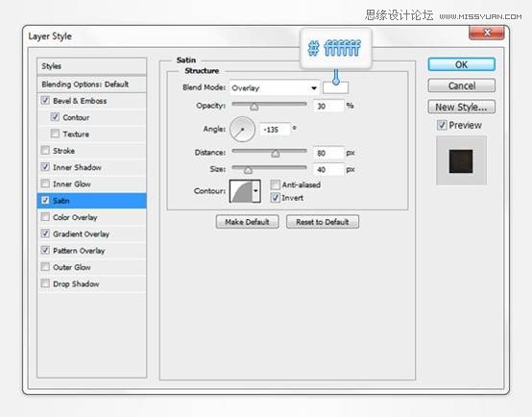Click the style preview thumbnail
The image size is (532, 417).
click(461, 160)
